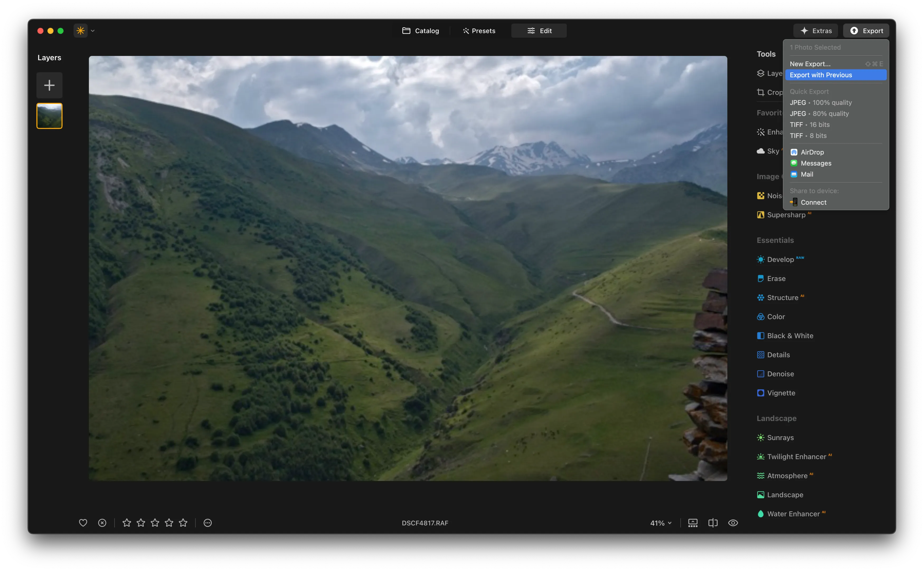
Task: Choose Export with Previous menu item
Action: 821,75
